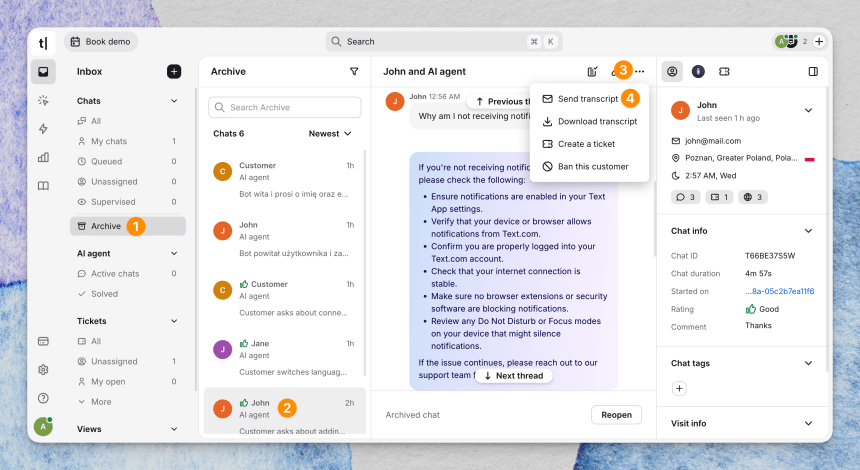
Task: Click the tickets count badge showing 1
Action: (x=720, y=197)
